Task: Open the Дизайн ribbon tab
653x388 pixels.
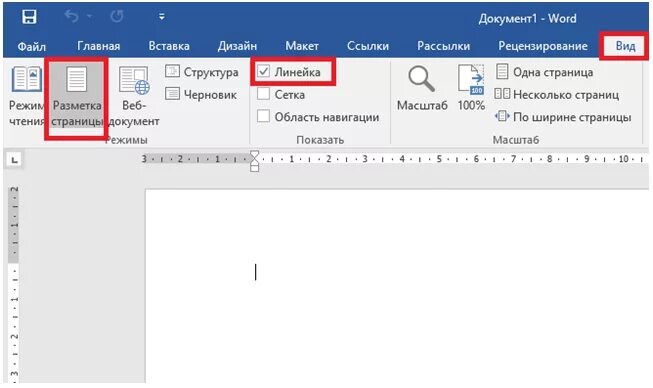Action: point(237,46)
